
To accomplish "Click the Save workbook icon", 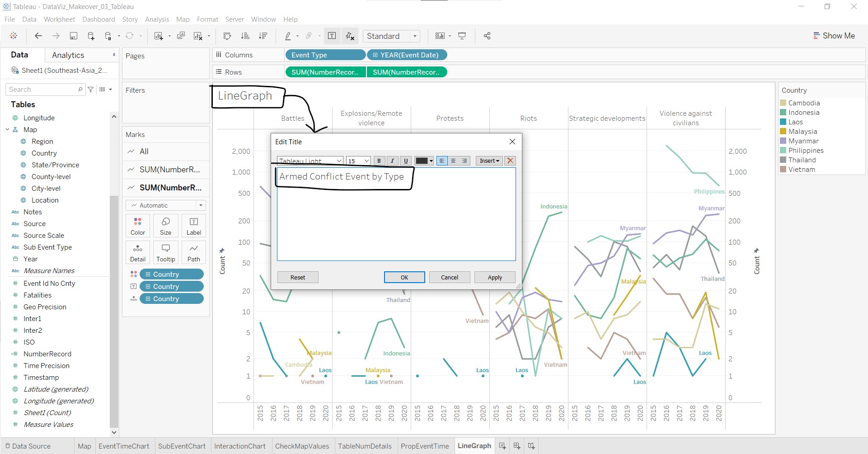I will (74, 36).
